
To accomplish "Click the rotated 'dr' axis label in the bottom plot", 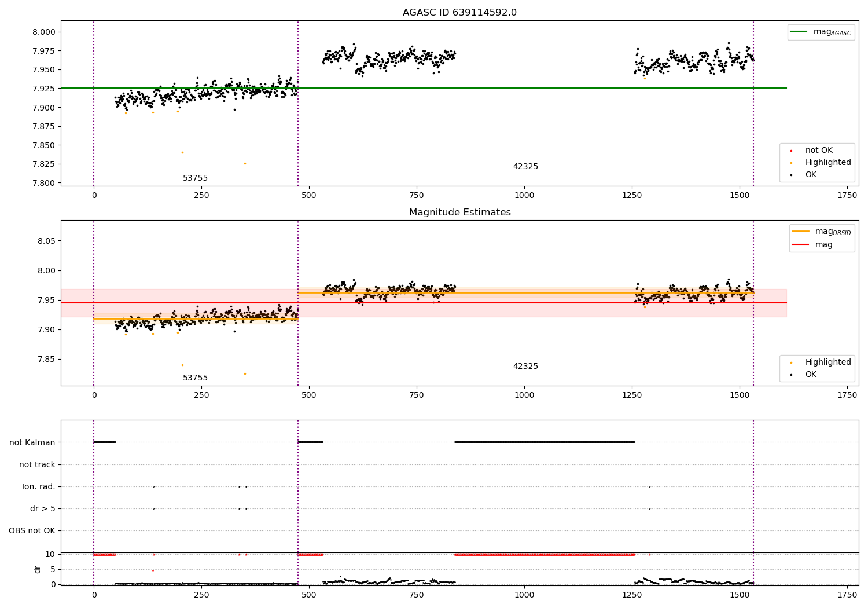I will 38,569.
